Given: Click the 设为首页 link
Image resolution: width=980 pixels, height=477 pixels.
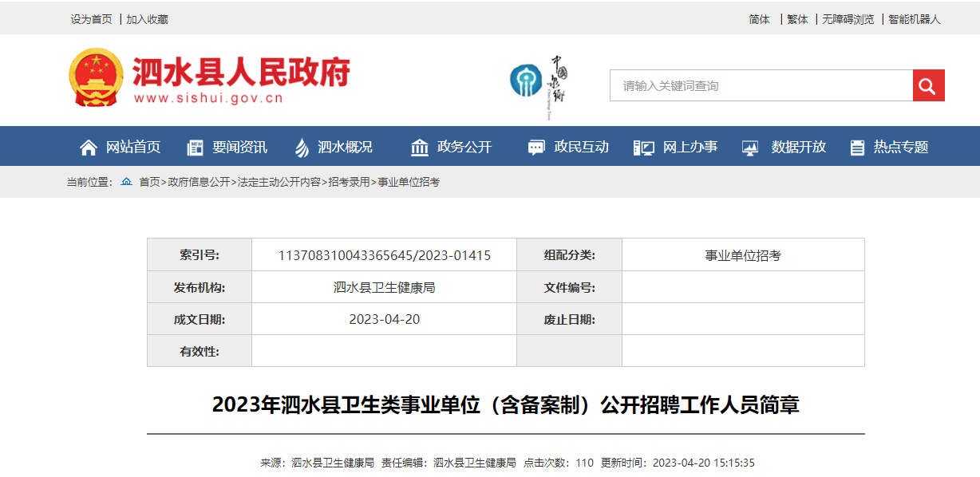Looking at the screenshot, I should [91, 19].
